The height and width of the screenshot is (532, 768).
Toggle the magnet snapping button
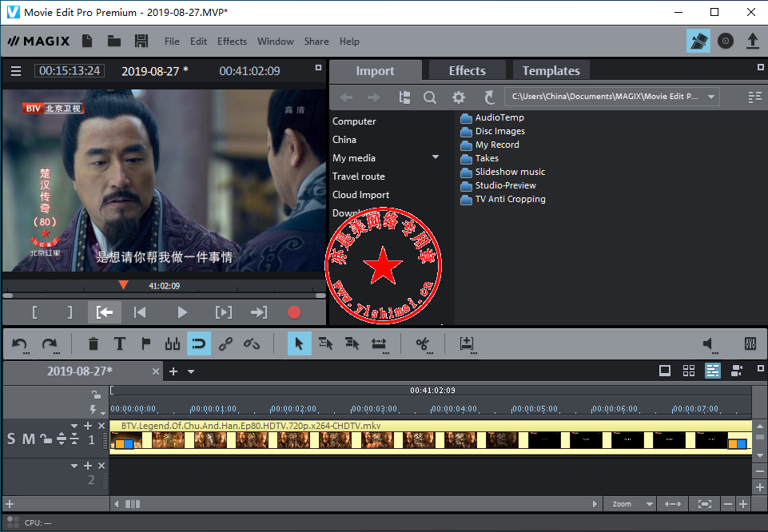tap(199, 343)
